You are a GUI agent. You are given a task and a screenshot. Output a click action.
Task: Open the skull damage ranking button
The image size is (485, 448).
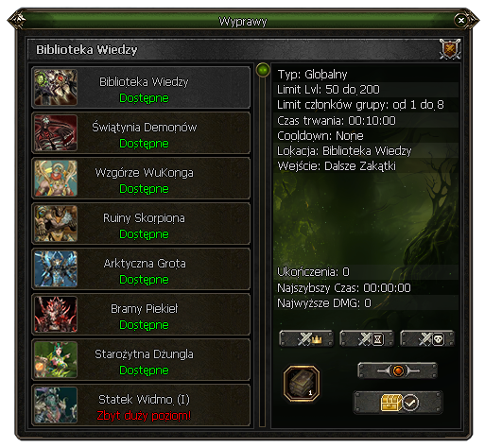[427, 338]
